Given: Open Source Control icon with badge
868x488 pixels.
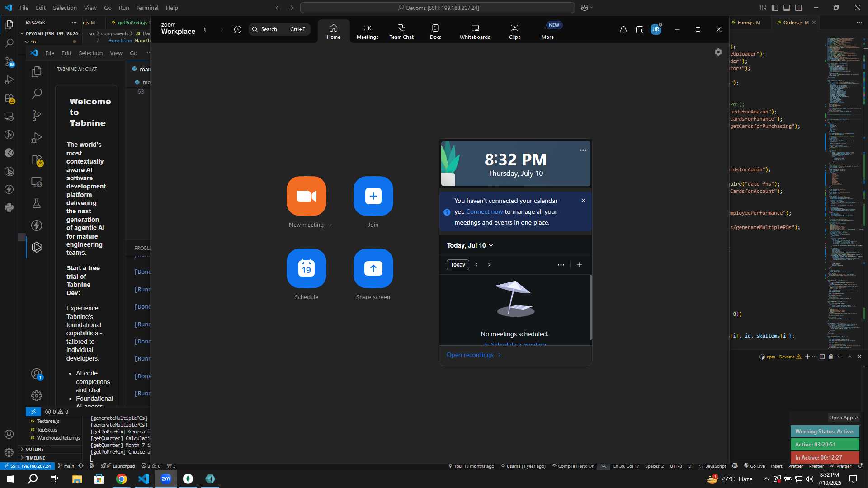Looking at the screenshot, I should pos(9,61).
